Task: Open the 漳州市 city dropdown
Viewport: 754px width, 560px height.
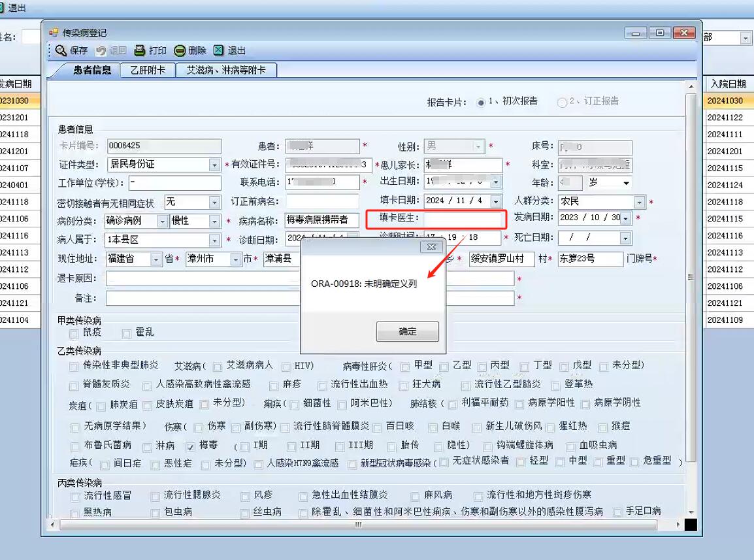Action: [235, 259]
